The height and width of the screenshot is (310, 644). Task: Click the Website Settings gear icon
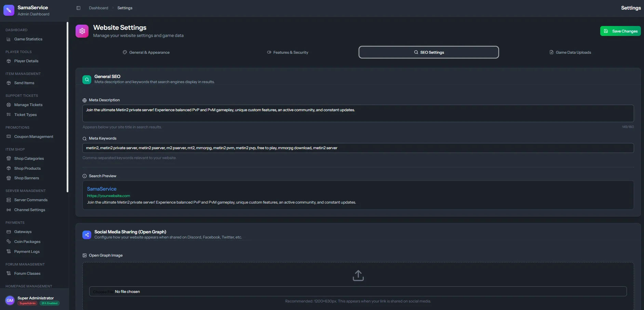pos(82,31)
